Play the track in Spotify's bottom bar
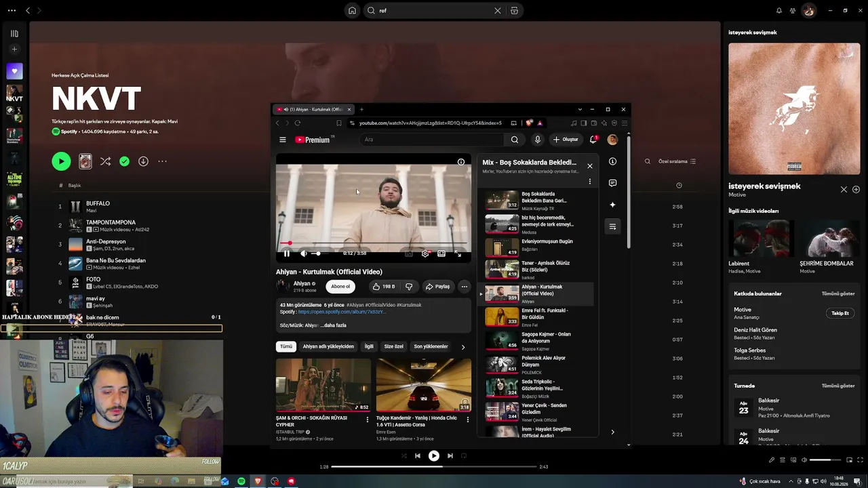Viewport: 868px width, 488px height. click(x=434, y=456)
